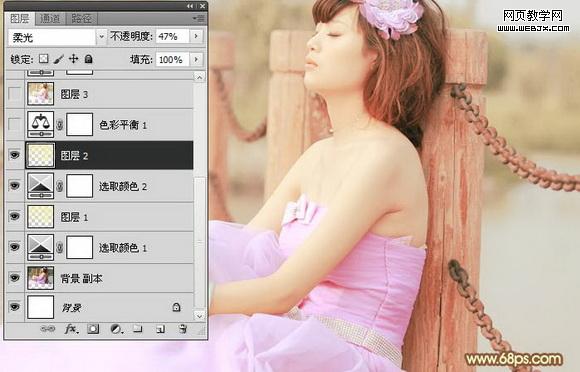Lock transparent pixels icon

click(44, 59)
